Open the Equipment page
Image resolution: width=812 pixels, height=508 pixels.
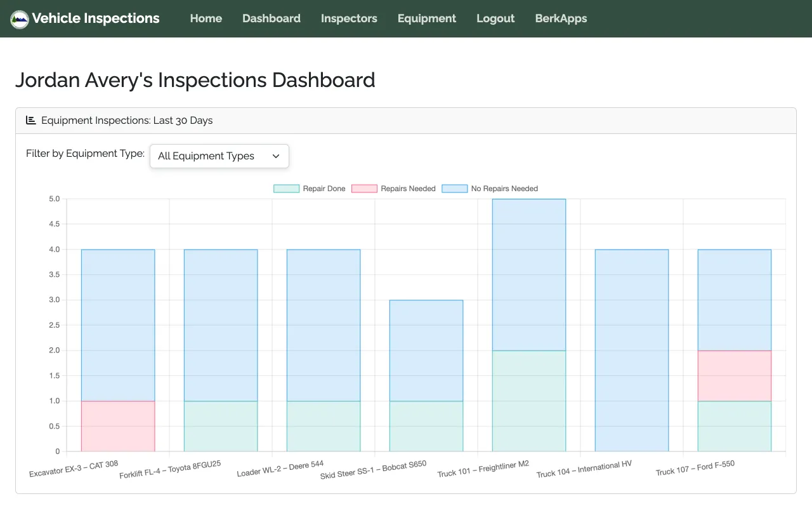click(427, 18)
